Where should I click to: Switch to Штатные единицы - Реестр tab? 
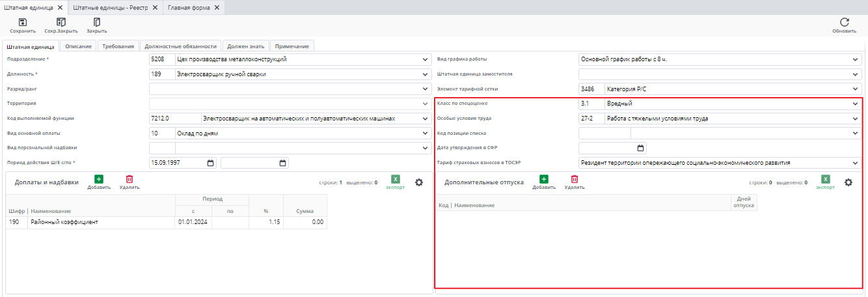click(x=110, y=7)
